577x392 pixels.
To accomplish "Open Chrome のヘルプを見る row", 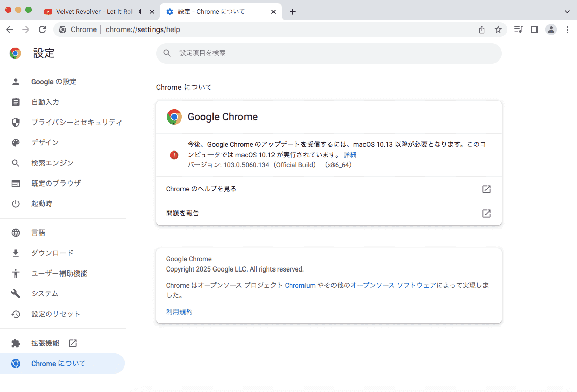I will (328, 189).
